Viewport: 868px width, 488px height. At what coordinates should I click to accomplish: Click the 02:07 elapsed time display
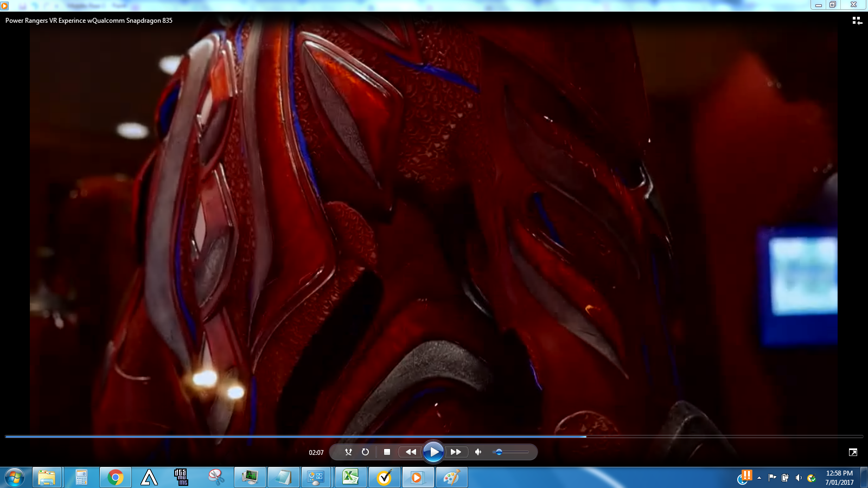[x=316, y=452]
